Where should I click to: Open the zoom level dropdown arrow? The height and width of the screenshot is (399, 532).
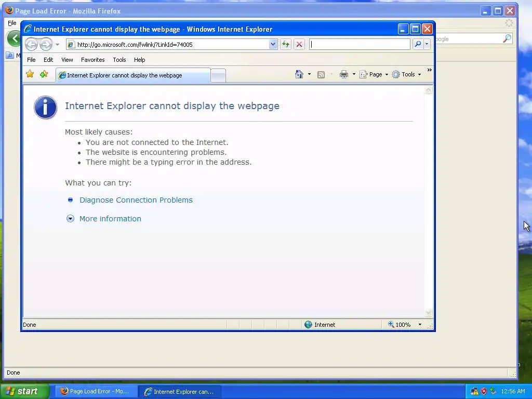(420, 325)
